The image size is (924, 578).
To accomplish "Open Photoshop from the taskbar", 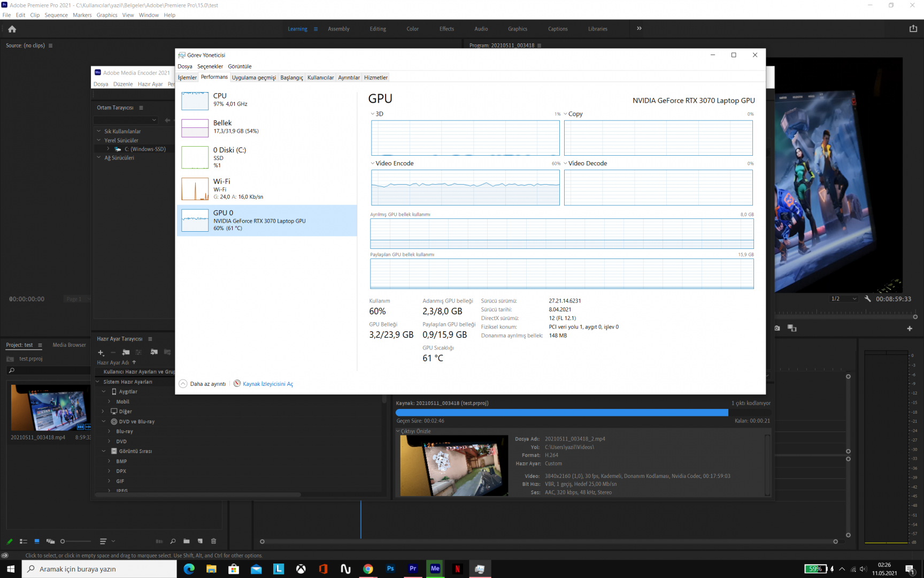I will 390,569.
